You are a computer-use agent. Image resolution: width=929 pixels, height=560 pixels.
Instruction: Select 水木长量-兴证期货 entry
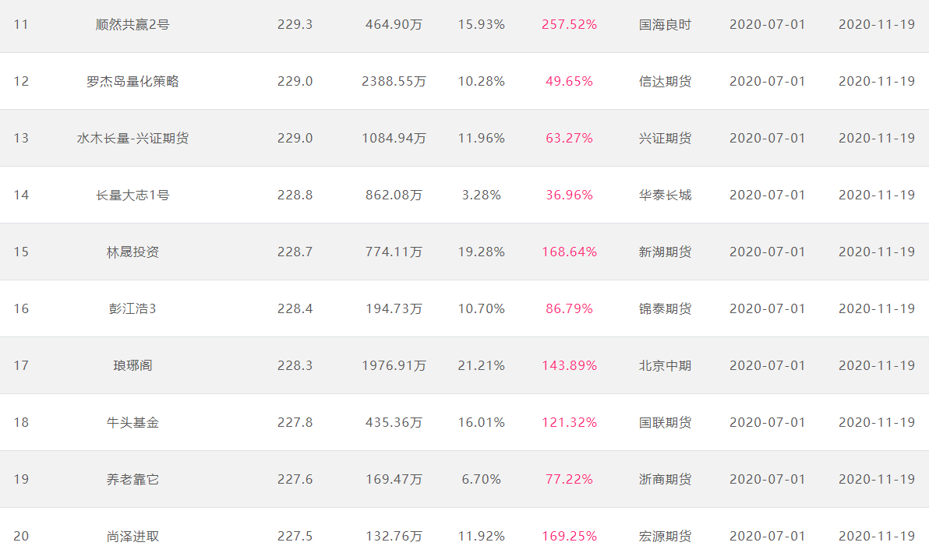pos(132,139)
